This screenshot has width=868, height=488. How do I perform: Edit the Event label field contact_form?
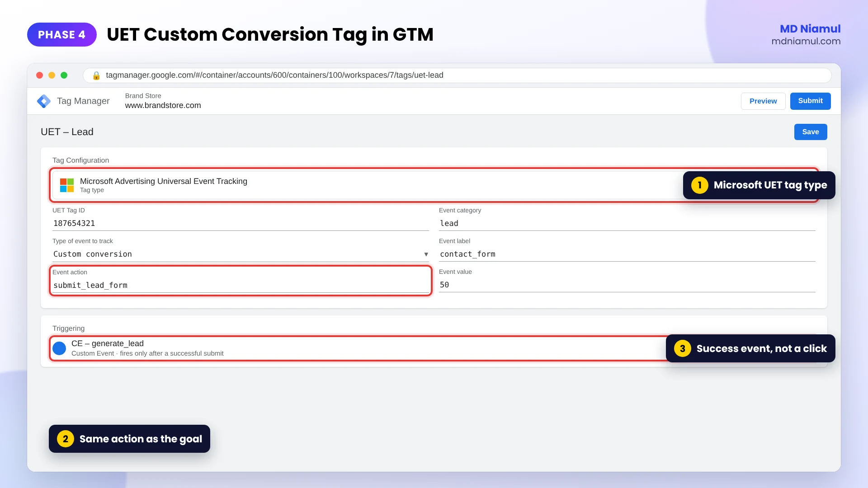(x=627, y=254)
